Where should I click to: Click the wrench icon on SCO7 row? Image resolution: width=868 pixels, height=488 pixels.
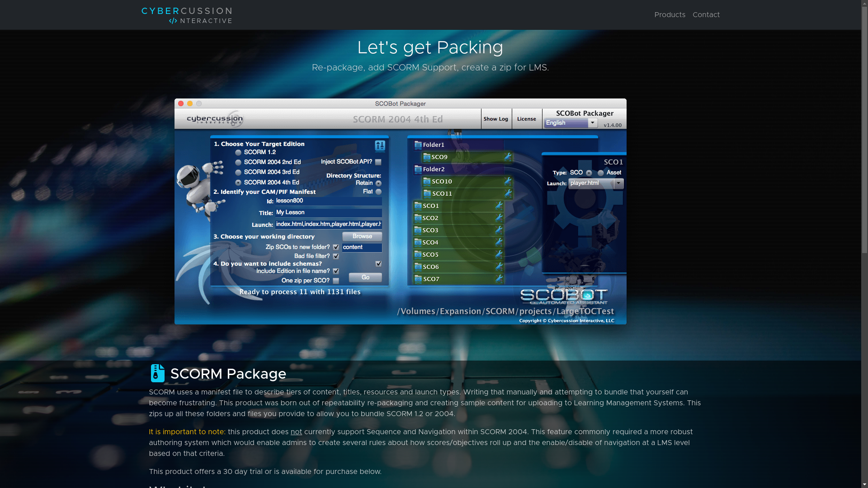click(x=499, y=279)
